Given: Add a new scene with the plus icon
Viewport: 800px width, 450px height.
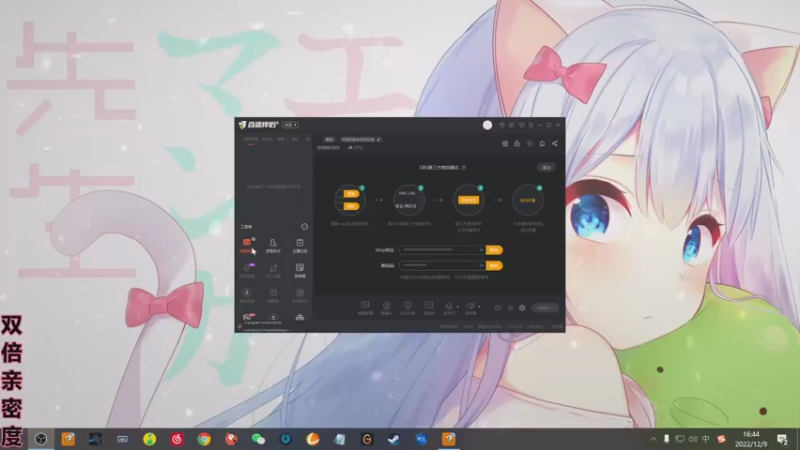Looking at the screenshot, I should point(307,139).
